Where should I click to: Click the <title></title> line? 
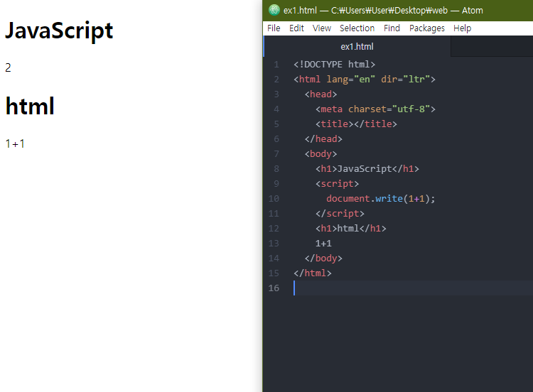(x=356, y=124)
